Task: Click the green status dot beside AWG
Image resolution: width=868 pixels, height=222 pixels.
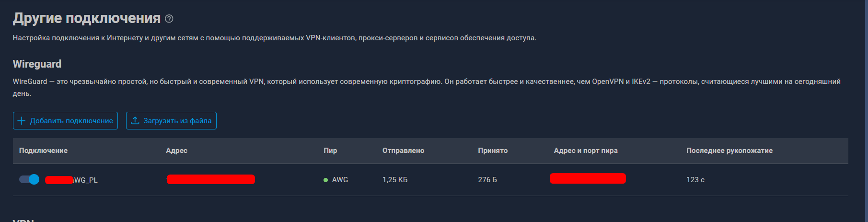Action: tap(326, 180)
